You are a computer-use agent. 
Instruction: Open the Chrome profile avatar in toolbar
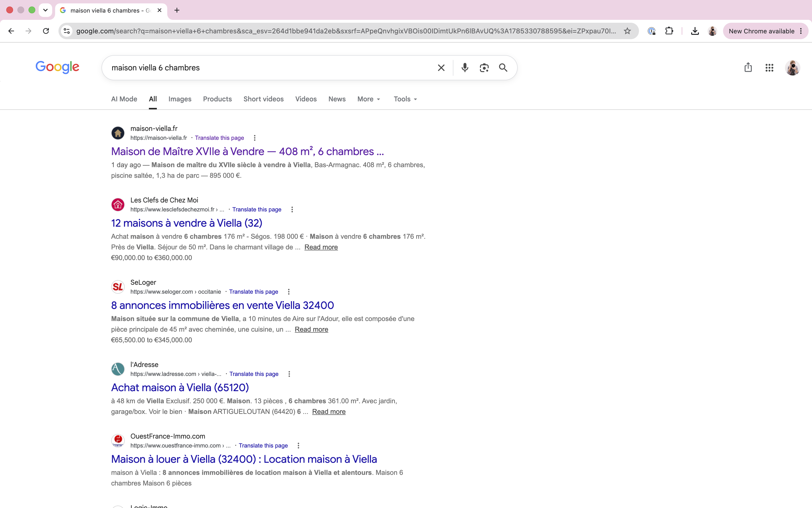point(712,31)
